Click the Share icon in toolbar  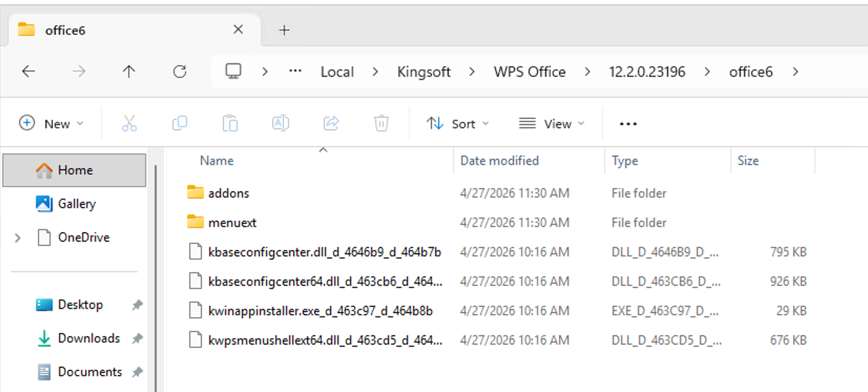pos(331,123)
